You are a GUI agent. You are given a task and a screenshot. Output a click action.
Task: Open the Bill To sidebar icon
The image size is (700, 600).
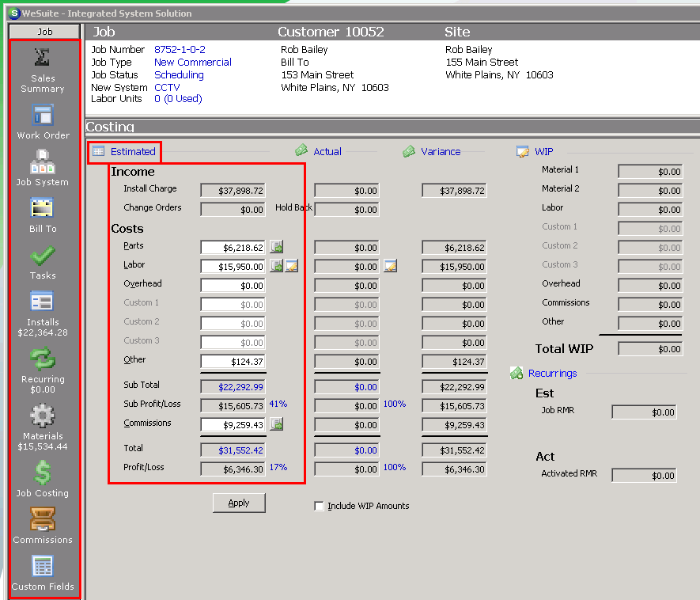(43, 208)
